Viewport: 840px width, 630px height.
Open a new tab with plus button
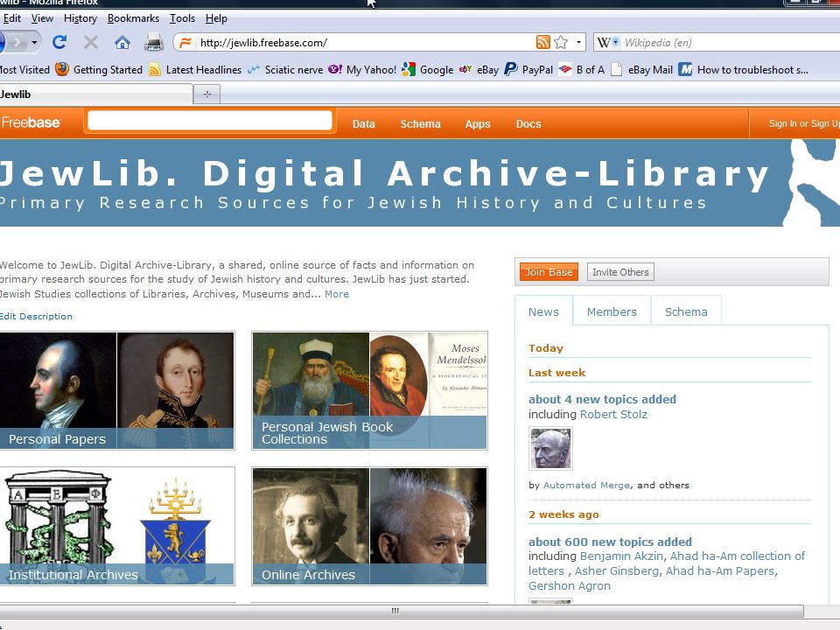[207, 94]
